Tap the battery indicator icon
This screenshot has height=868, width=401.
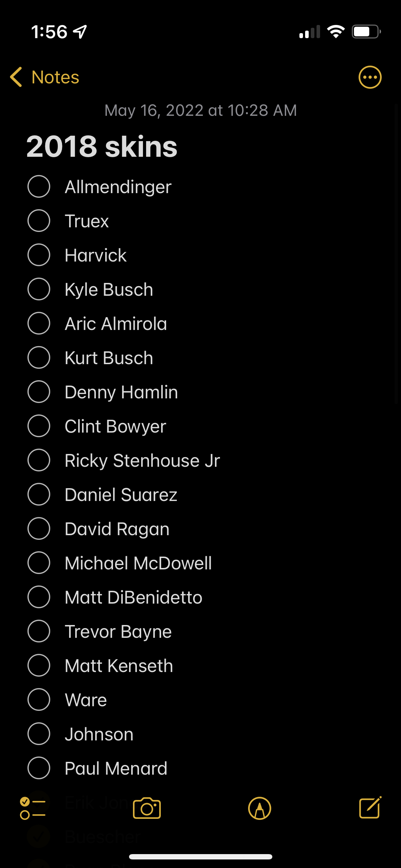(366, 32)
